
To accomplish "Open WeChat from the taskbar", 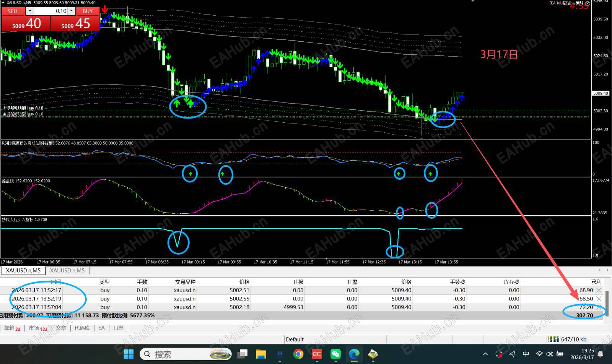I will click(x=335, y=354).
